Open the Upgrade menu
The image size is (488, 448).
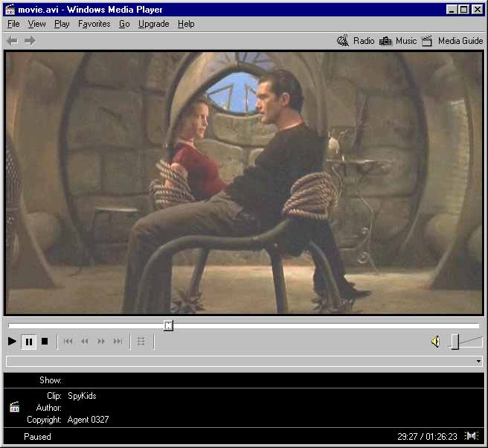[x=154, y=24]
